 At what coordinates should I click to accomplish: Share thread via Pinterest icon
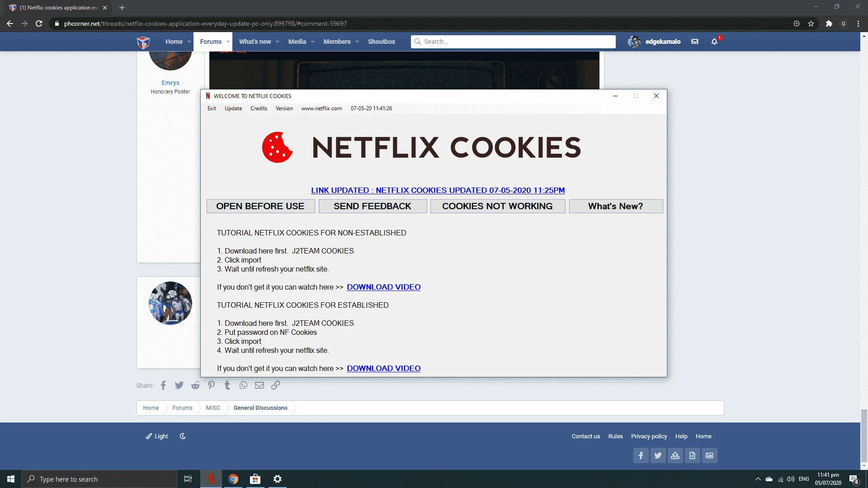[211, 385]
